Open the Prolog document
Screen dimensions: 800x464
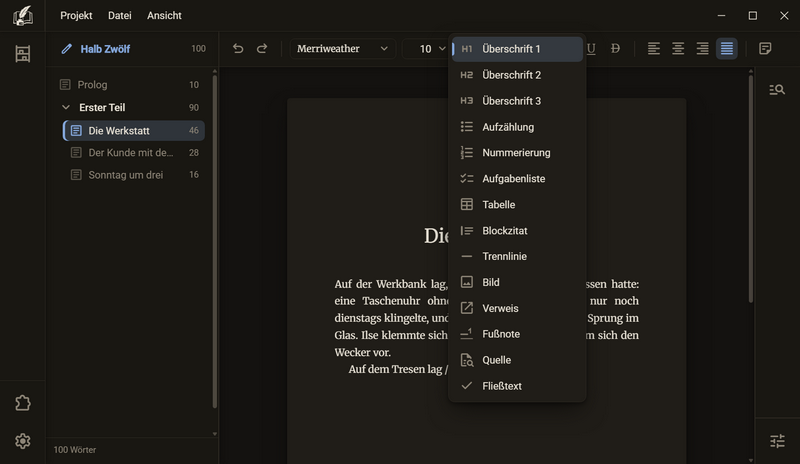(x=130, y=85)
